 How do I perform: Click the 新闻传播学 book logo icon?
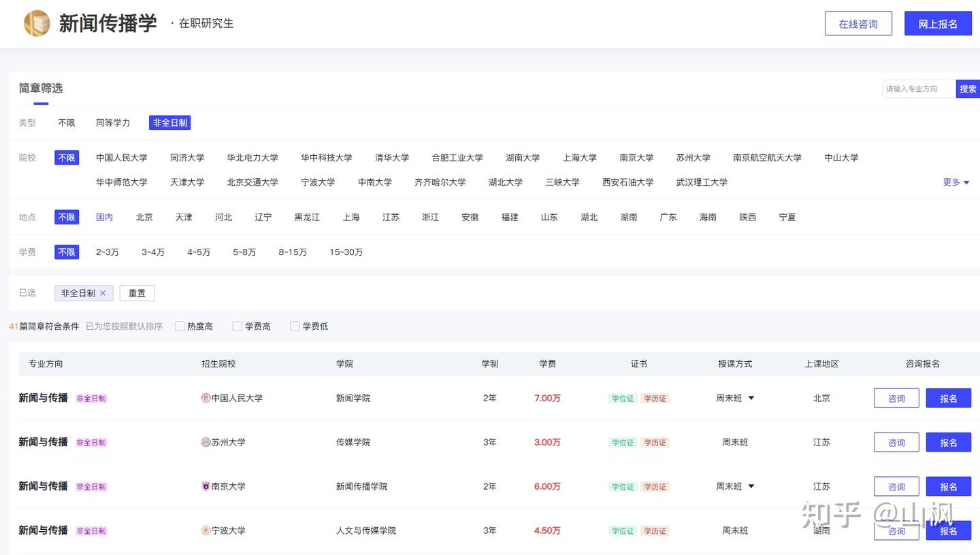[37, 23]
